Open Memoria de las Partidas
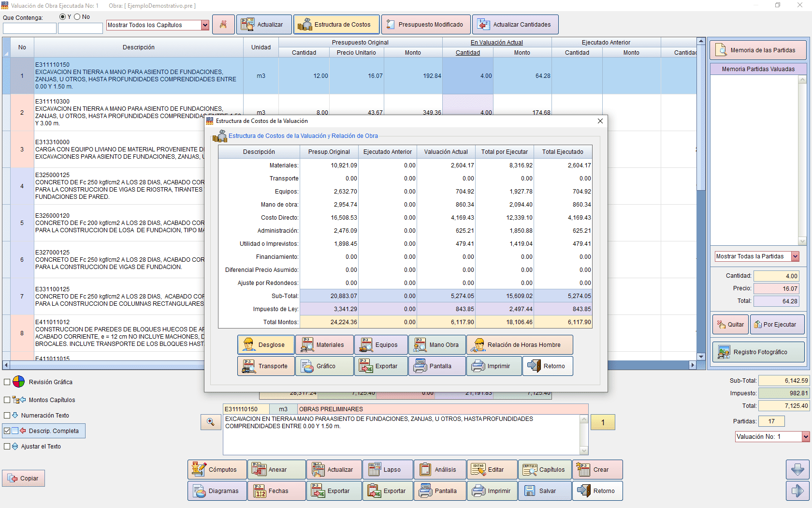 click(x=758, y=50)
